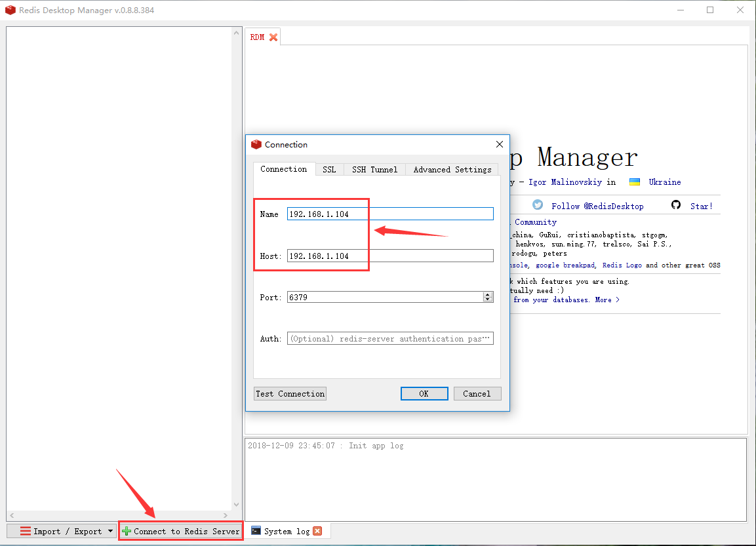756x546 pixels.
Task: Close the Connection dialog with X
Action: (500, 144)
